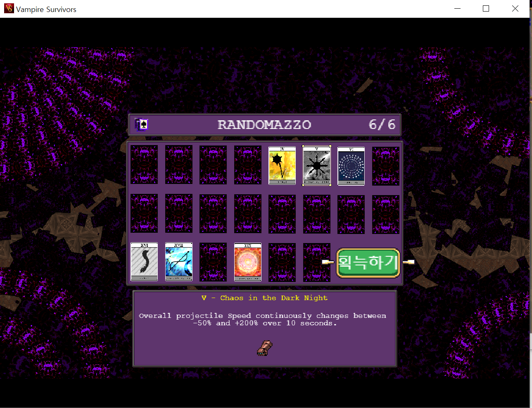Image resolution: width=532 pixels, height=408 pixels.
Task: Click the bracer icon in description panel
Action: [264, 348]
